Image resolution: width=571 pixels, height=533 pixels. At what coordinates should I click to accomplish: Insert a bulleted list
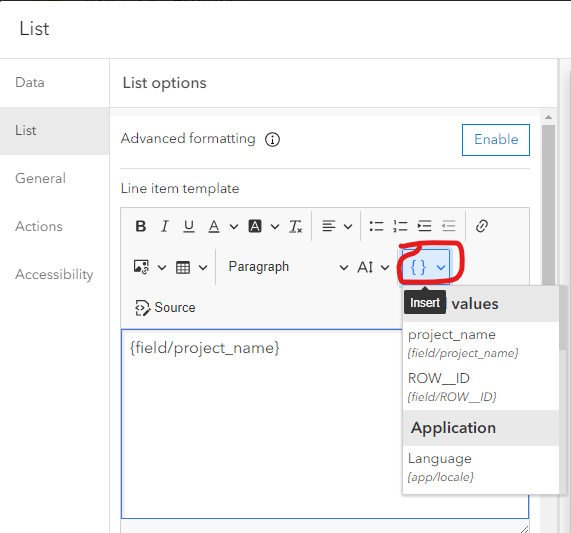pos(376,226)
